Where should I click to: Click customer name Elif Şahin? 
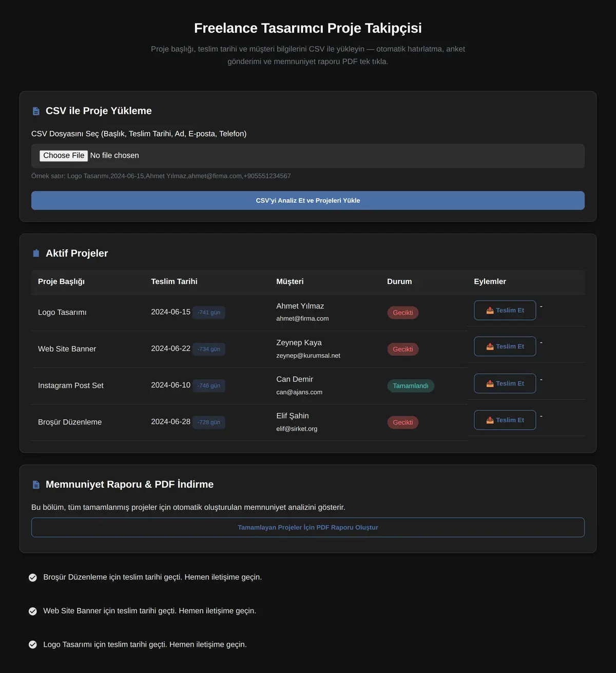coord(293,416)
